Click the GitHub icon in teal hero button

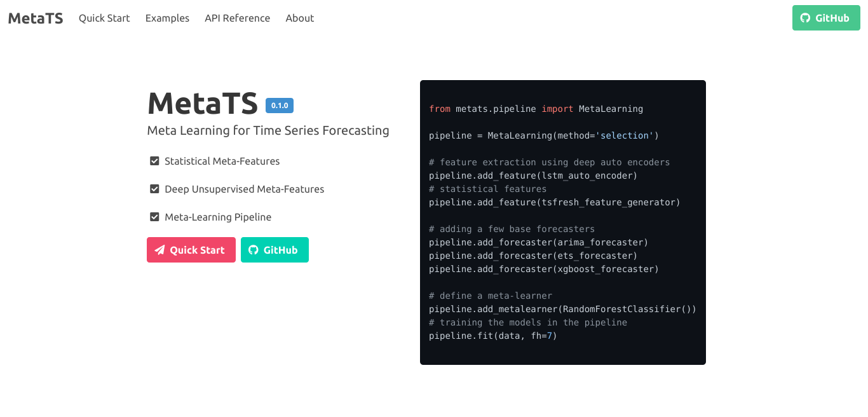254,250
